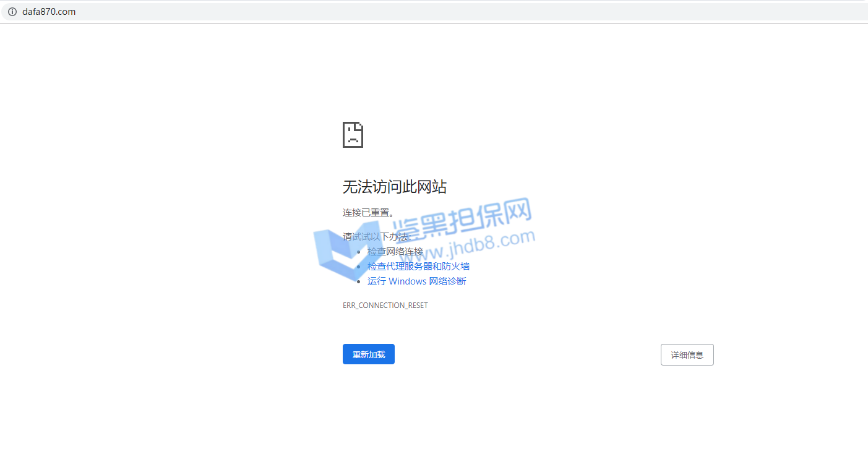Focus the empty address bar area
The height and width of the screenshot is (475, 868).
coord(433,12)
